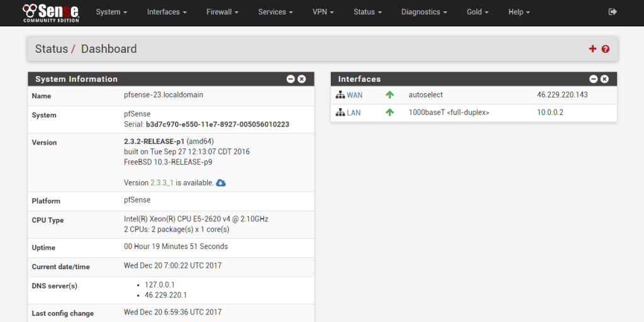Viewport: 644px width, 322px height.
Task: Click the LAN 1000baseT full-duplex text
Action: click(449, 112)
